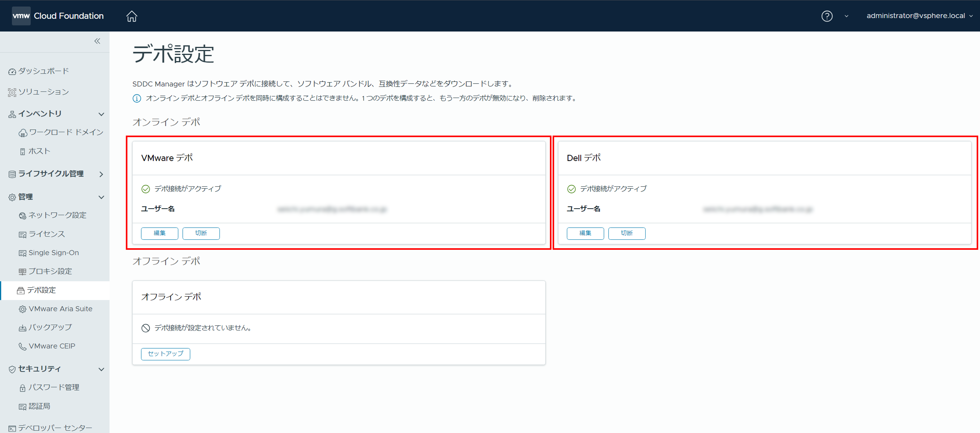Open Single Sign-On icon

point(22,253)
